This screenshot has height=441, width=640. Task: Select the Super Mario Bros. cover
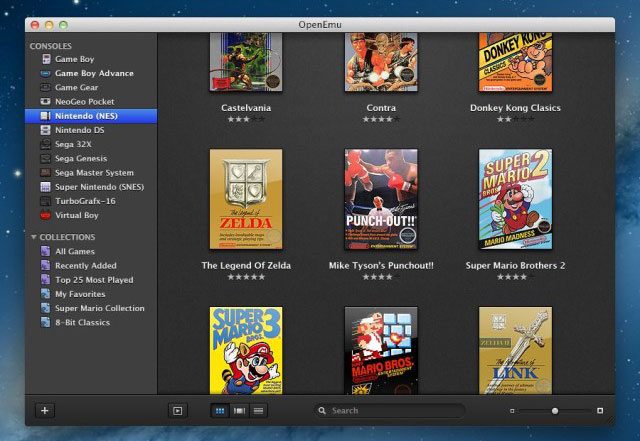[x=381, y=350]
